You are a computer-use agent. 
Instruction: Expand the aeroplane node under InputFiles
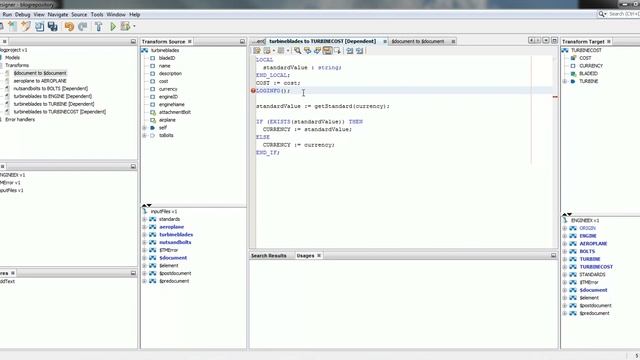144,227
